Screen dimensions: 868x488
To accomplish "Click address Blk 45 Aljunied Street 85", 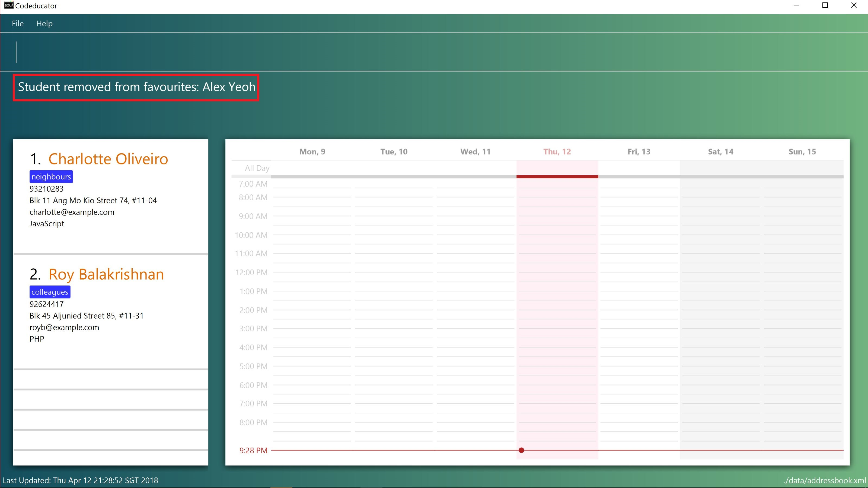I will tap(87, 316).
